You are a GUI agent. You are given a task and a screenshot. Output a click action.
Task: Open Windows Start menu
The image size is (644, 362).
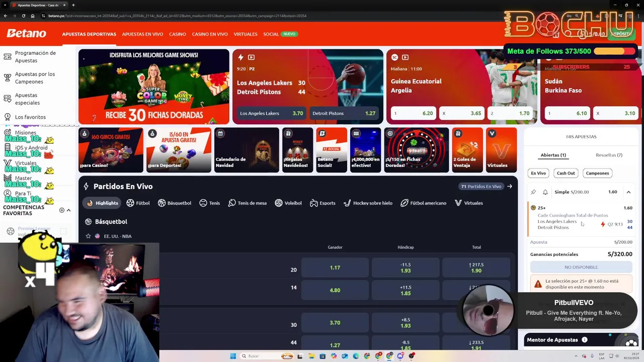pyautogui.click(x=233, y=356)
